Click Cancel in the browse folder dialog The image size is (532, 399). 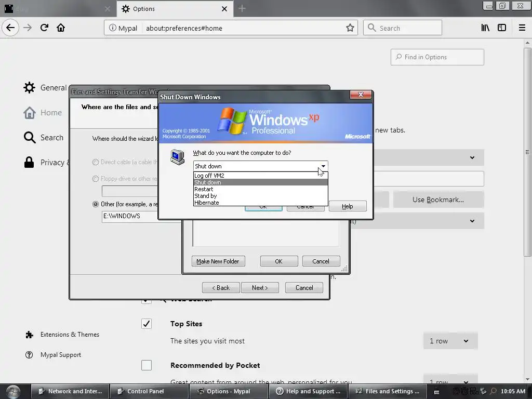[x=321, y=261]
